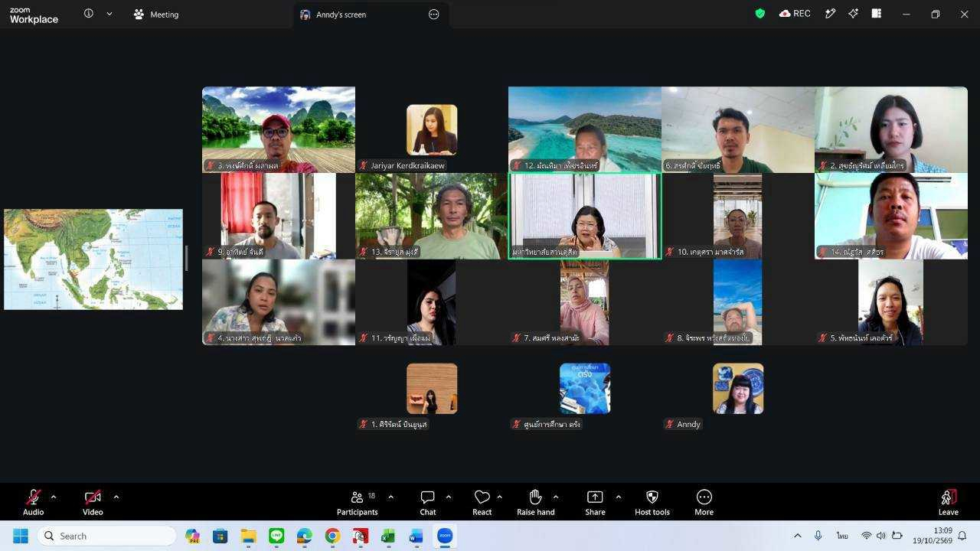Expand the Video options arrow

click(x=116, y=497)
